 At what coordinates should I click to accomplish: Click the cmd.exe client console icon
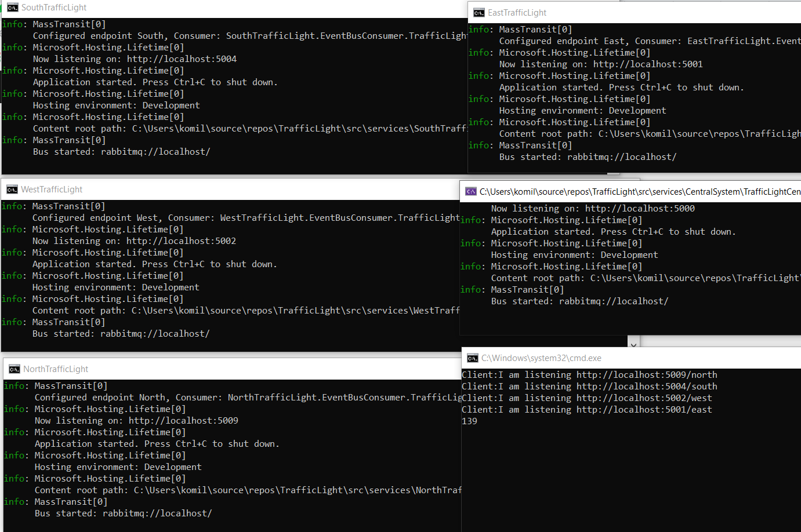coord(473,358)
